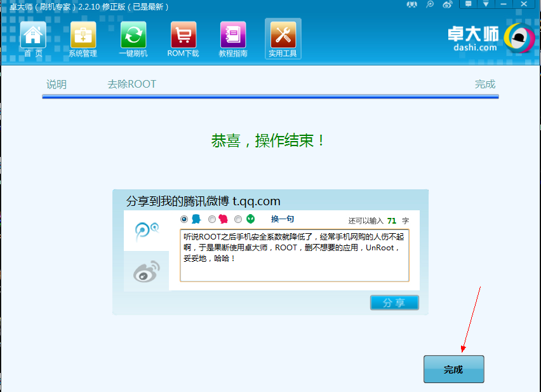Click the green alien avatar icon
541x392 pixels.
(x=250, y=219)
